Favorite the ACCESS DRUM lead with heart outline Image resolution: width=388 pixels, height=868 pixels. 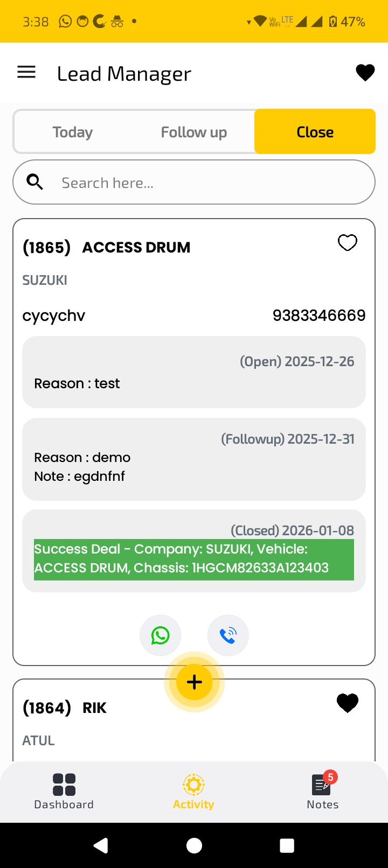coord(347,243)
